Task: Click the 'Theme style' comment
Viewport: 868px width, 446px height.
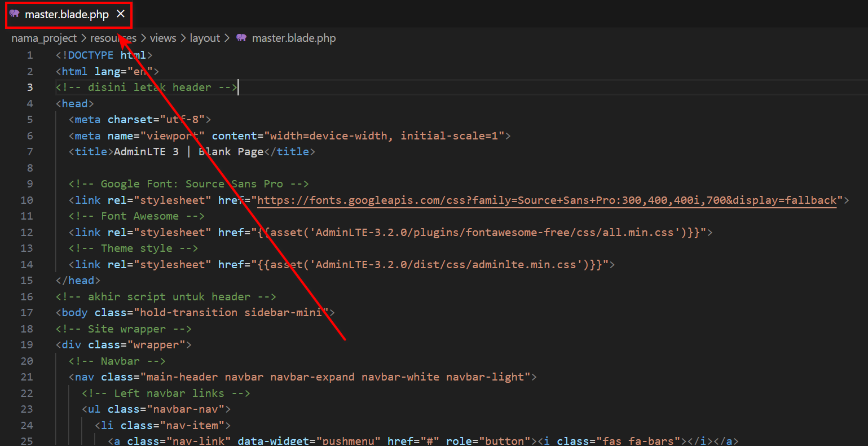Action: tap(133, 248)
